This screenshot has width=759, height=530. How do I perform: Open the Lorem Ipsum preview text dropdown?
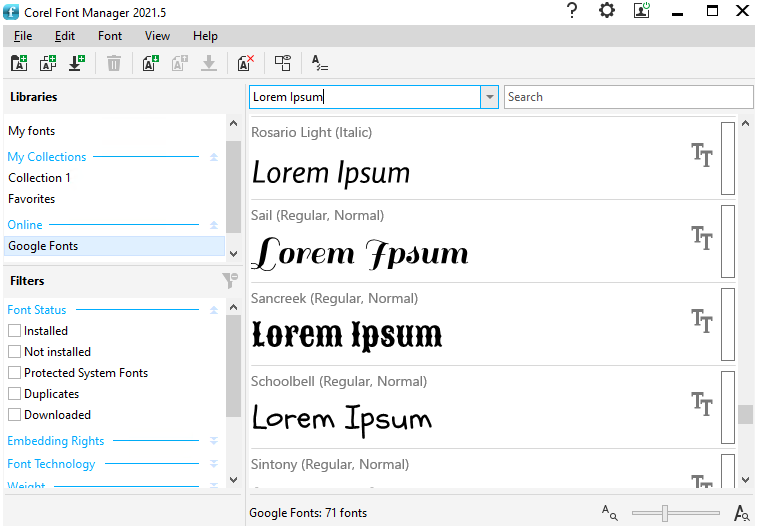489,97
